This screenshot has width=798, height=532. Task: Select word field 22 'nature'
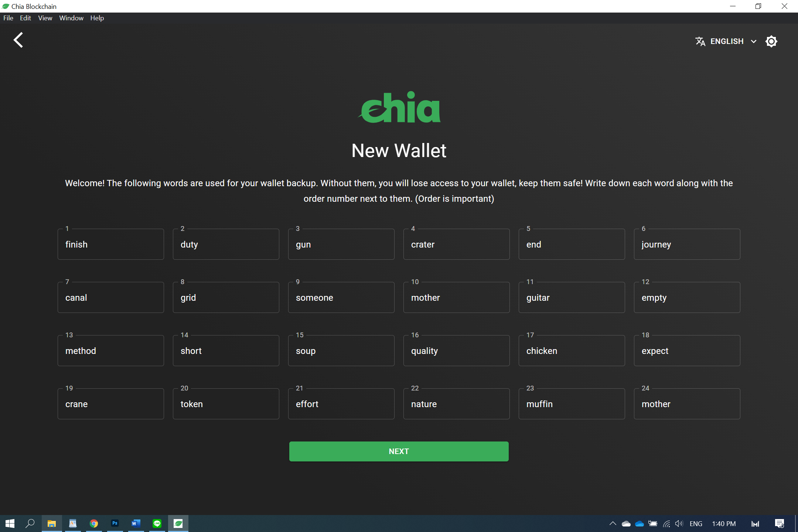click(456, 404)
